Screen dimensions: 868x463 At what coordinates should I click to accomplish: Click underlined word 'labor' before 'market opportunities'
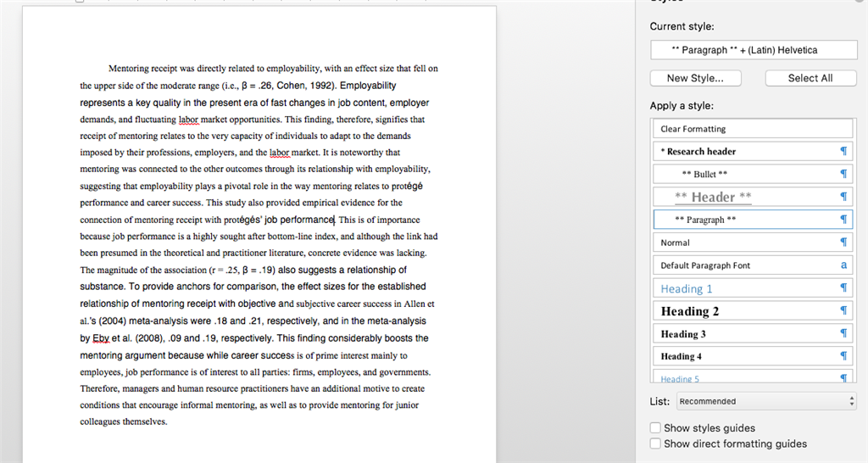click(x=188, y=120)
